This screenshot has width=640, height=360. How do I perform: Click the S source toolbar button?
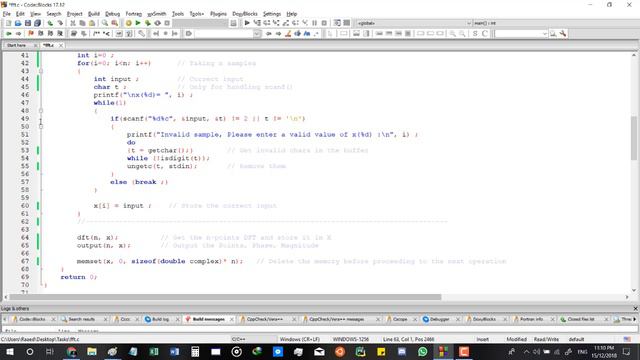(x=475, y=33)
